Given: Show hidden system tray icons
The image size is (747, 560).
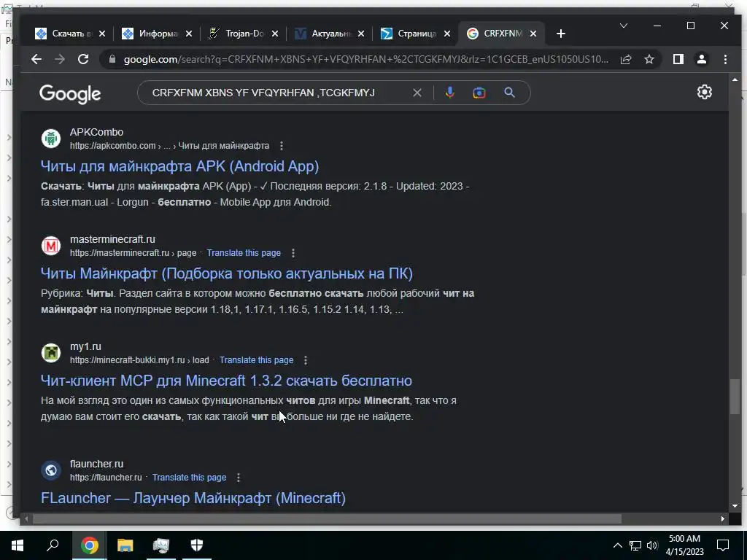Looking at the screenshot, I should (617, 545).
